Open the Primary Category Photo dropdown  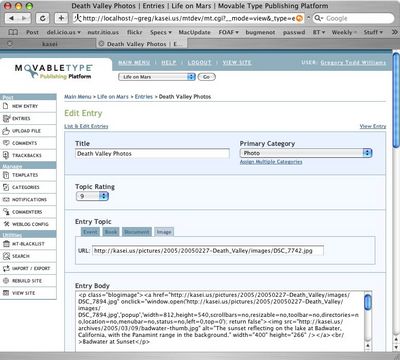click(306, 153)
